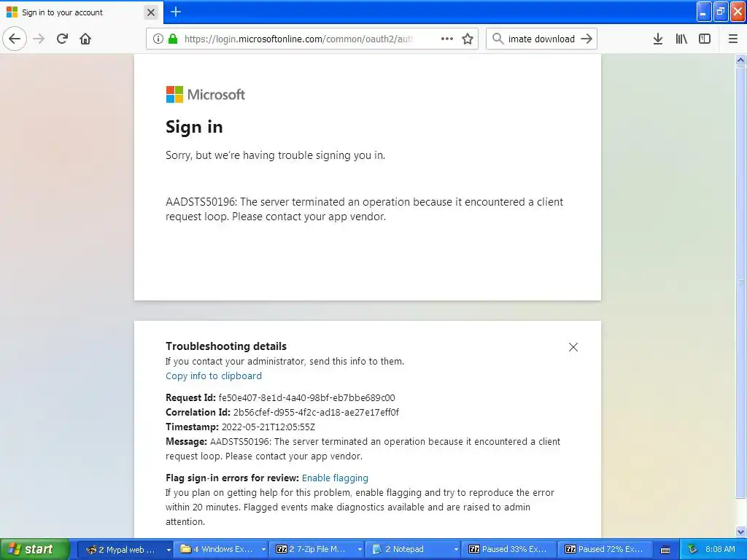Minimize the browser window
The image size is (747, 560).
(x=704, y=12)
